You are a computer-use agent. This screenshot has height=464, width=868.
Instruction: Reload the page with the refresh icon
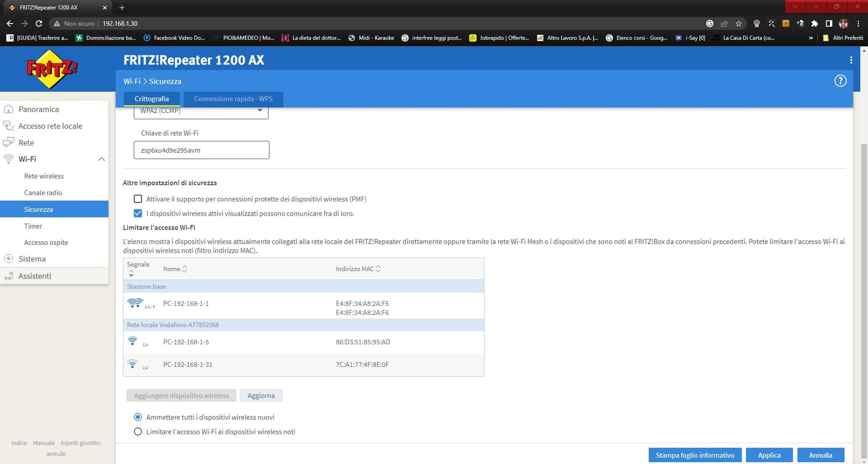point(39,23)
